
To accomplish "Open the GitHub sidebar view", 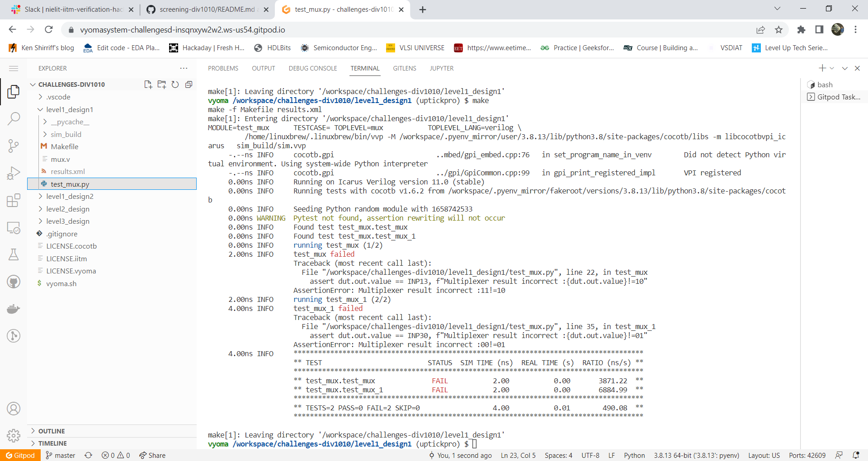I will pyautogui.click(x=14, y=281).
